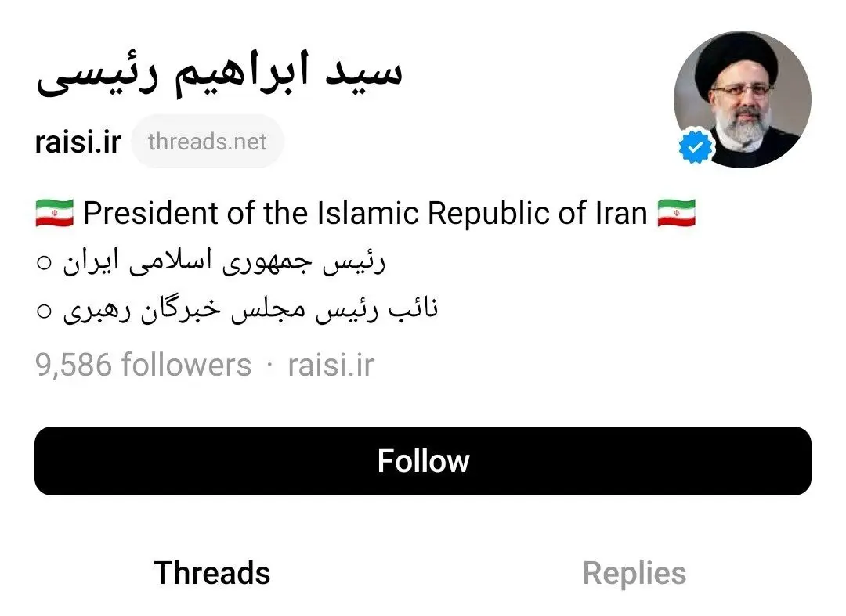Switch to the Threads tab
Viewport: 846px width, 616px height.
click(211, 573)
